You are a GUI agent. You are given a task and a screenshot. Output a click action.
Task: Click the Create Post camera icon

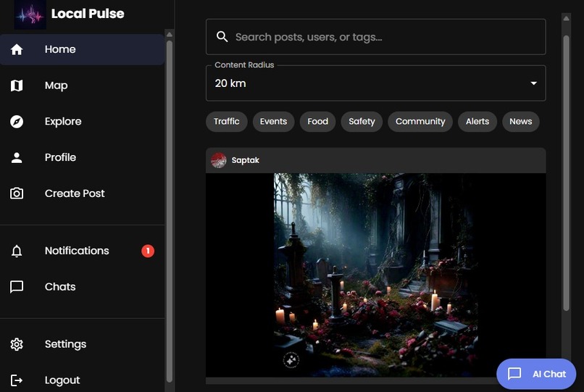click(x=17, y=193)
